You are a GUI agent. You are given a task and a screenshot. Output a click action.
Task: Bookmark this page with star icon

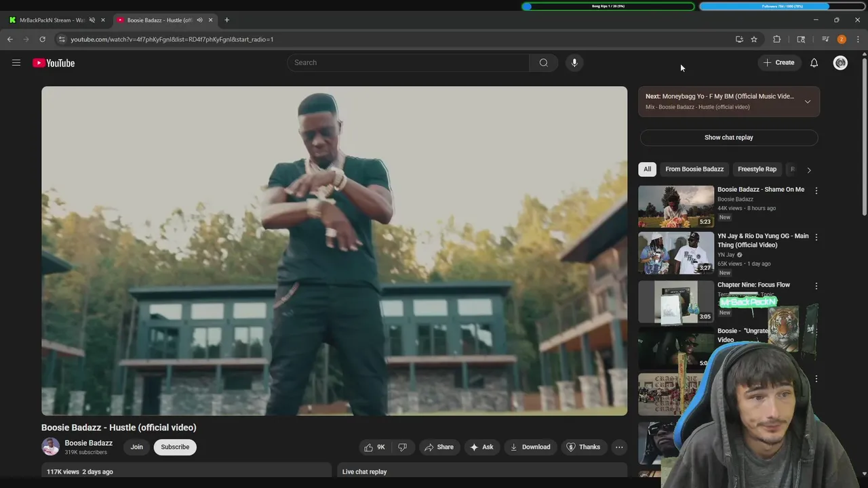pos(753,39)
